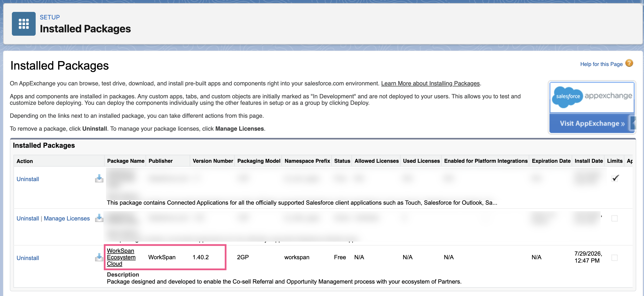Click the Package Name column header
Viewport: 644px width, 296px height.
click(x=126, y=161)
